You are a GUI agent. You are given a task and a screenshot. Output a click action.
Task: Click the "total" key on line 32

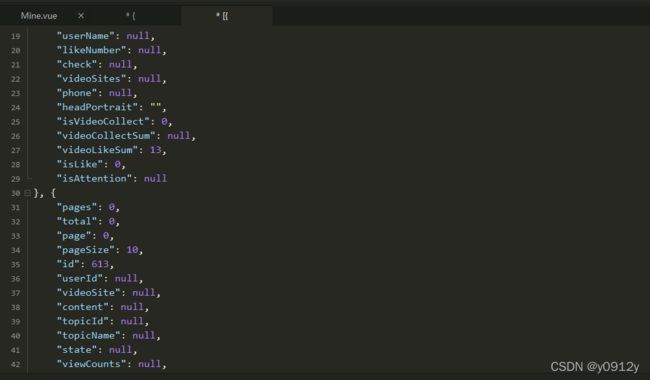tap(77, 221)
